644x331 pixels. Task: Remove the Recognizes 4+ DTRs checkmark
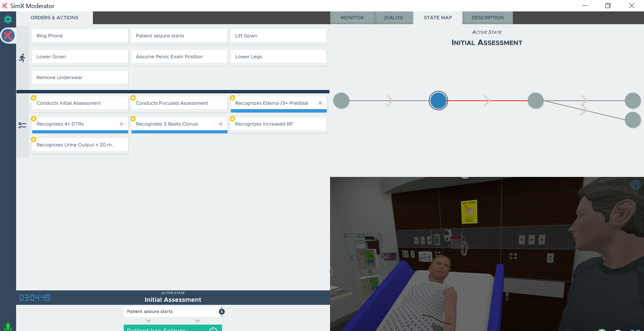[x=121, y=124]
